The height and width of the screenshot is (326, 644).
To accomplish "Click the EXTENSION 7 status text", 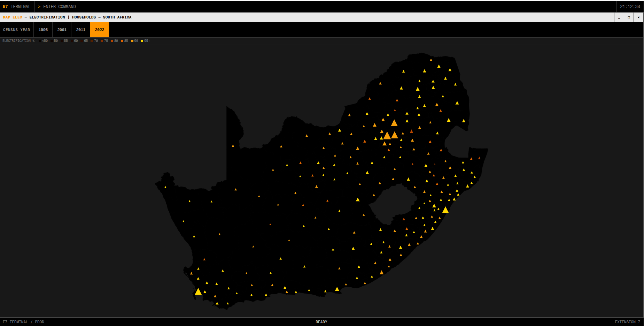I will click(x=628, y=322).
